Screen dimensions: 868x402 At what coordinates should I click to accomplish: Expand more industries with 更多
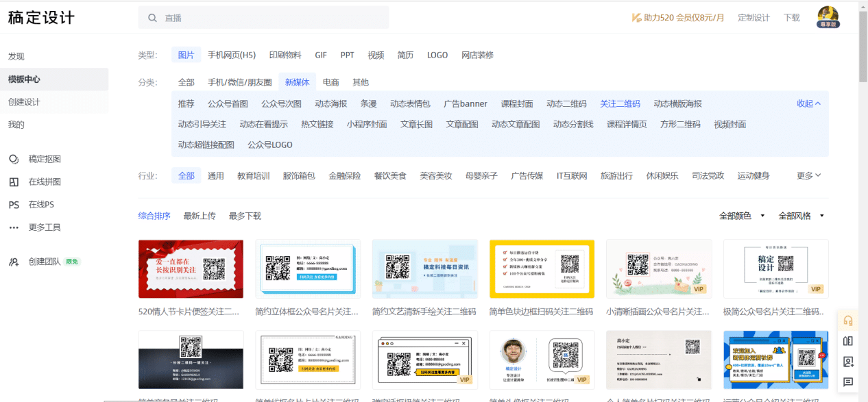tap(808, 176)
